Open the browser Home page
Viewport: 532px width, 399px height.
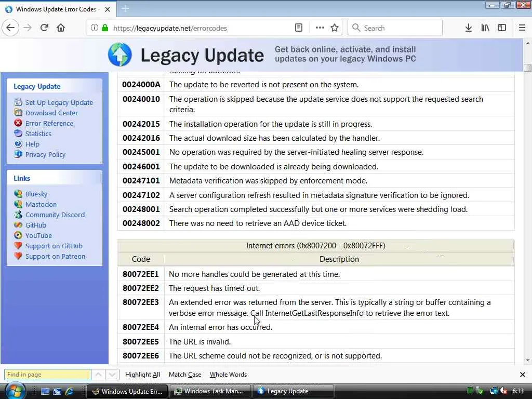(x=61, y=28)
